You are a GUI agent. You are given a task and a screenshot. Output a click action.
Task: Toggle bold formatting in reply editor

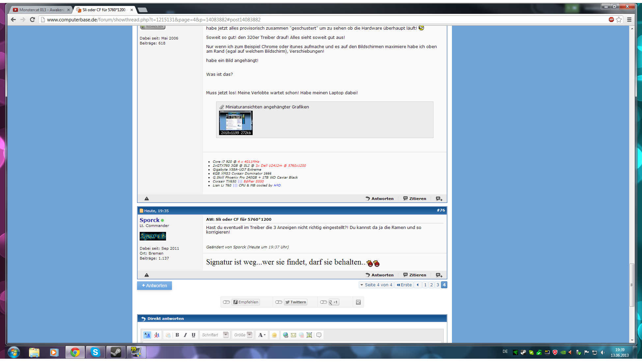[177, 335]
